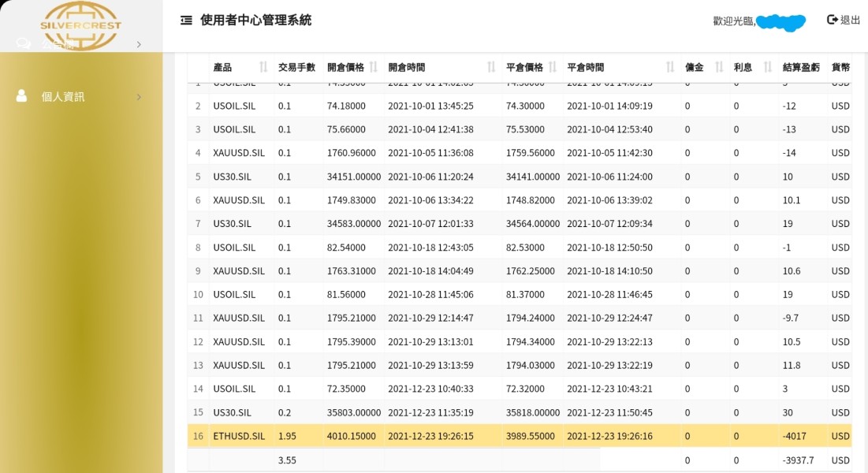Click opening time 2021-10-01 13:45:25

coord(430,106)
